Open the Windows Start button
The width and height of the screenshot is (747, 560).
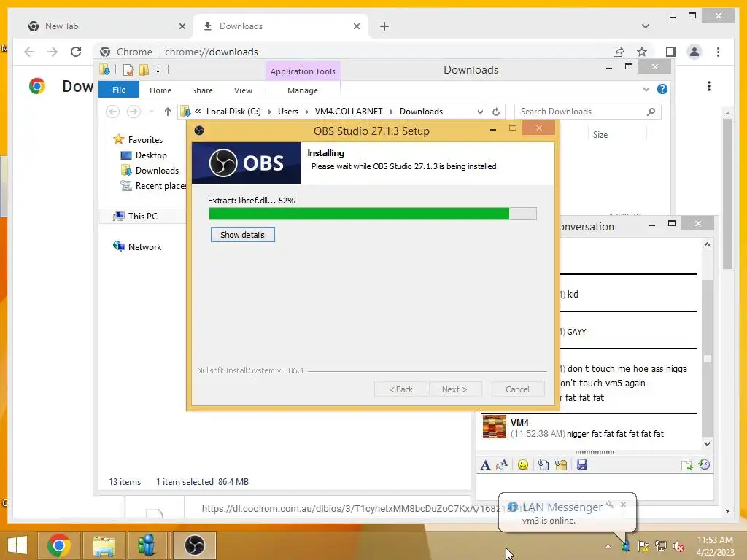18,545
